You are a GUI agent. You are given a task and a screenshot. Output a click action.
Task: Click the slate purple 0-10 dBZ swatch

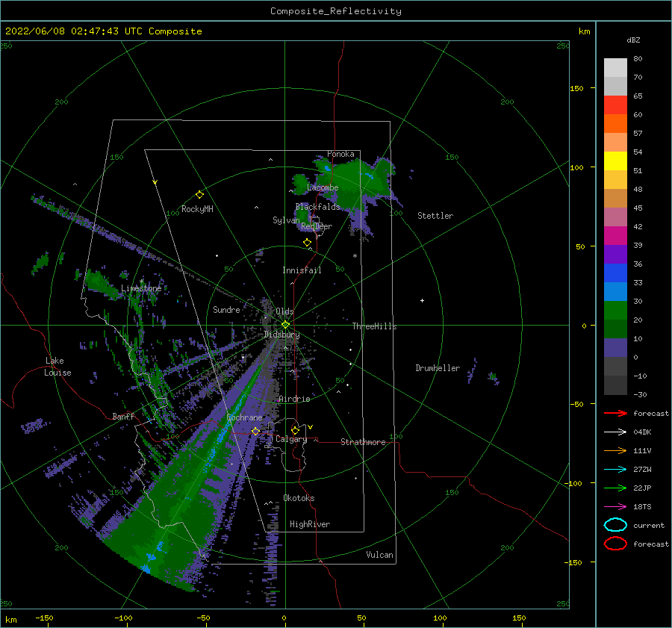coord(615,347)
